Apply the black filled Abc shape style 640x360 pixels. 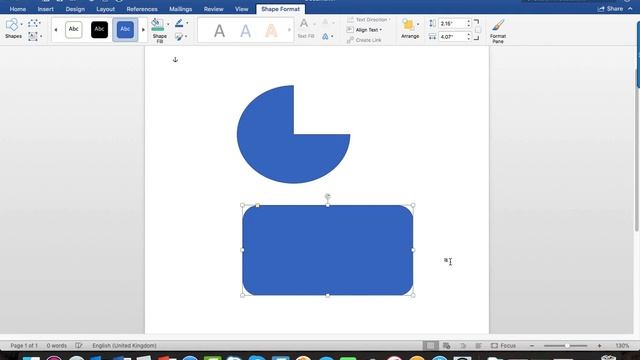tap(99, 29)
